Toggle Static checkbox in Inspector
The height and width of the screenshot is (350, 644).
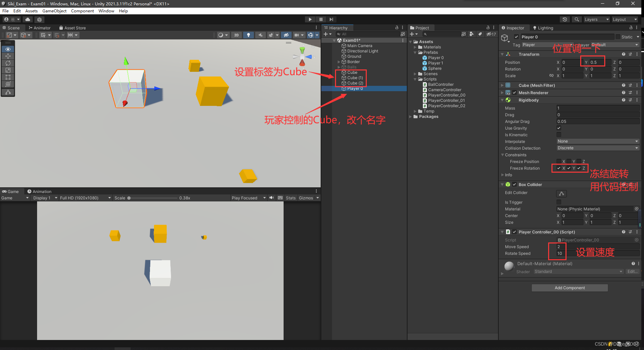point(618,37)
